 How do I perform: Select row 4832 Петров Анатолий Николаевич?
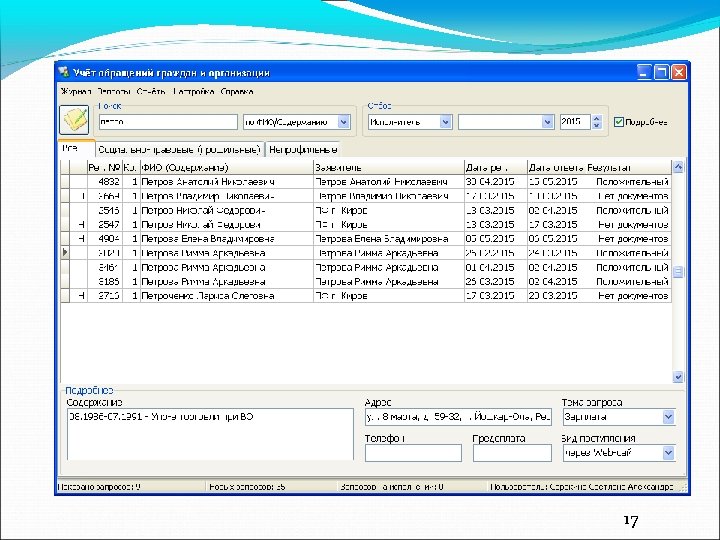(366, 182)
